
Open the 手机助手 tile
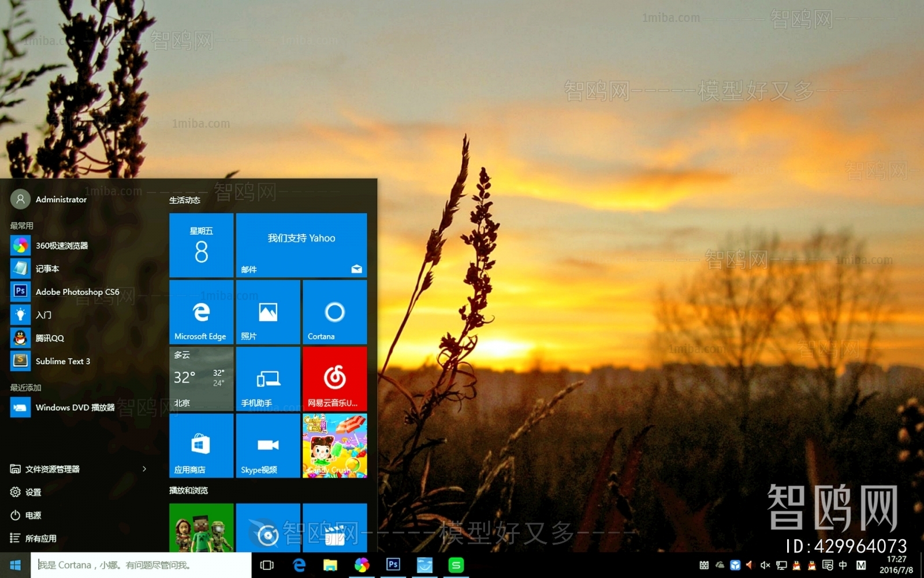pos(268,379)
